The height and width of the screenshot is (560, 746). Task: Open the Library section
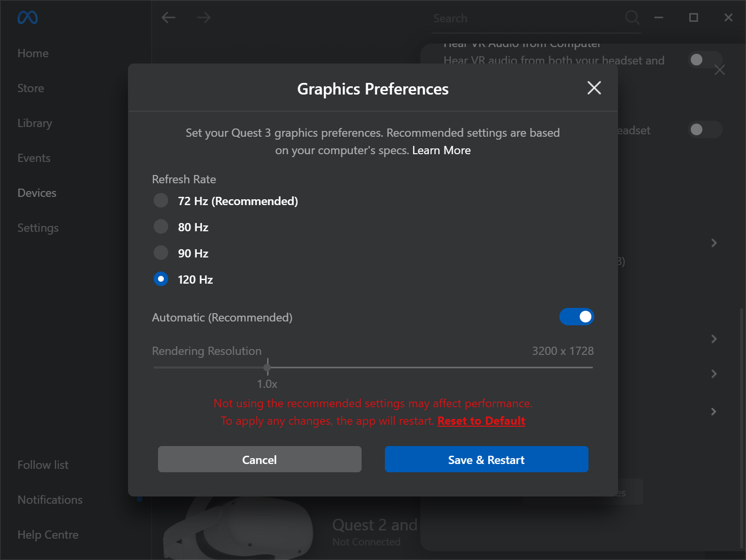point(34,123)
